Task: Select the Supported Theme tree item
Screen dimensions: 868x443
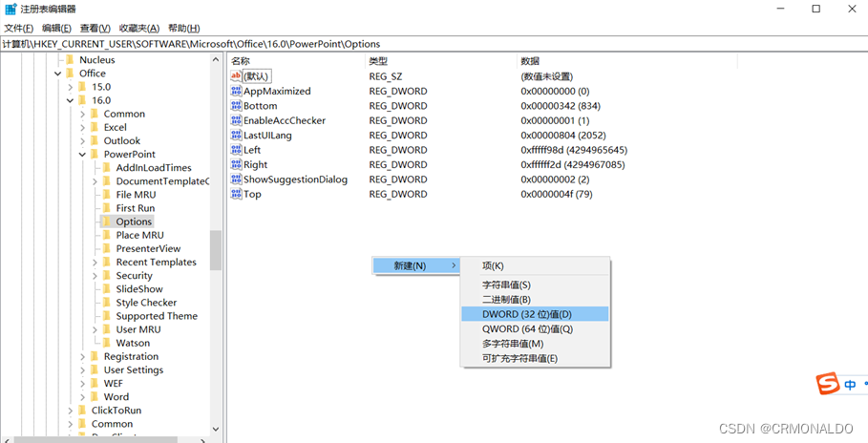Action: coord(157,316)
